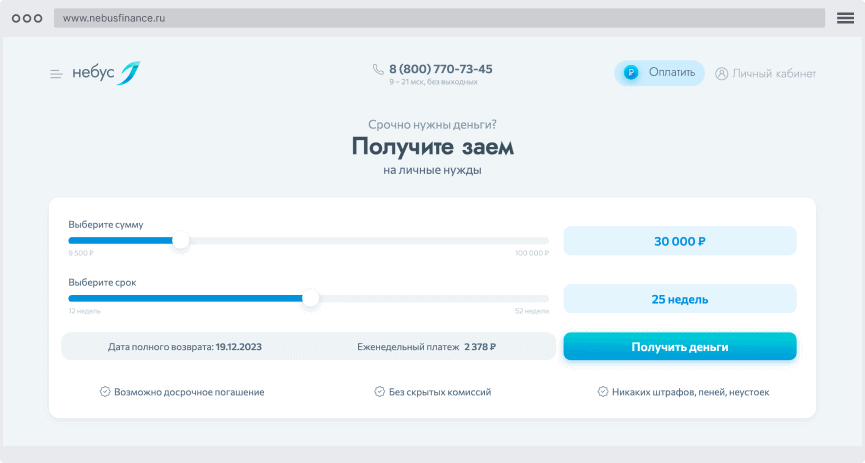
Task: Click the 100 000 ₽ maximum label
Action: pyautogui.click(x=532, y=253)
